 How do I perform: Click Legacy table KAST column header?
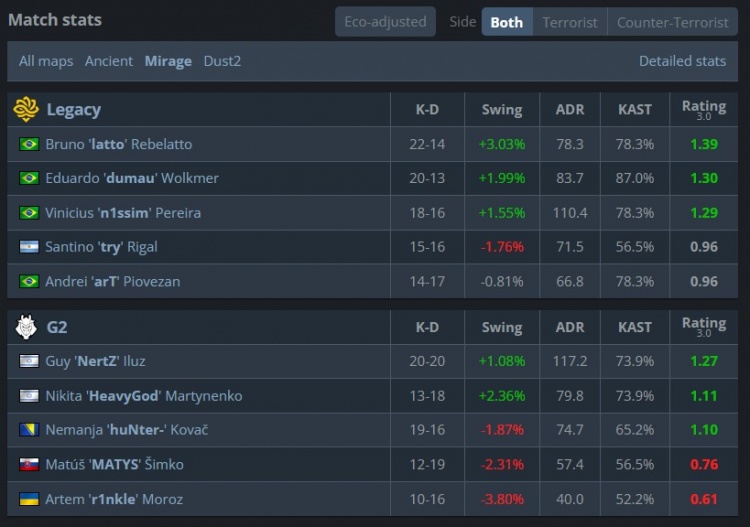(635, 110)
